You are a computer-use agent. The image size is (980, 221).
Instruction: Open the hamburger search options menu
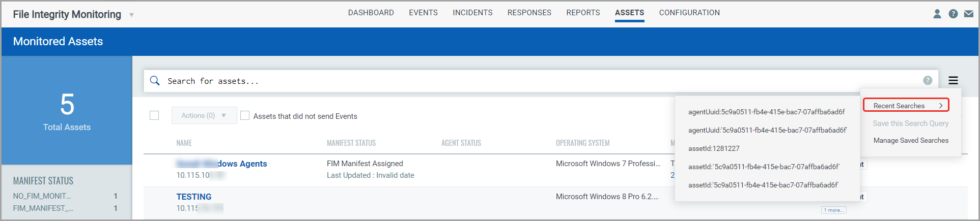(x=953, y=80)
